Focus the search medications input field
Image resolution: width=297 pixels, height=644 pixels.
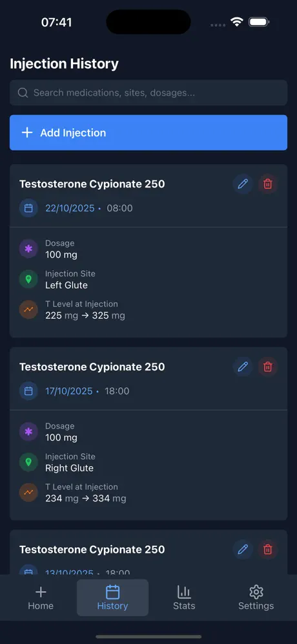click(148, 93)
